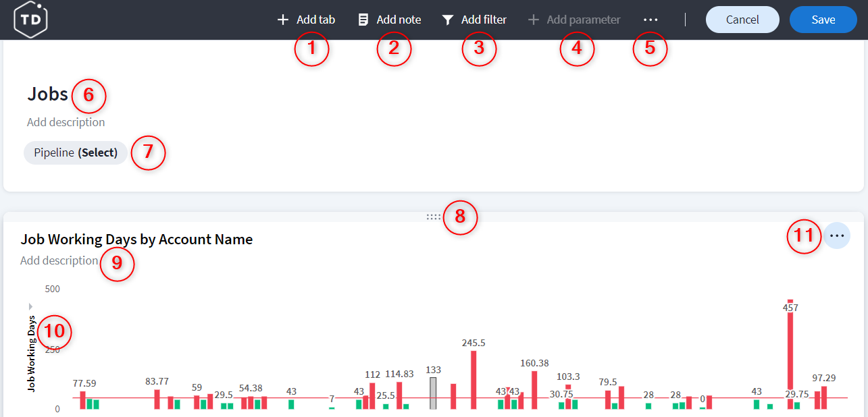Click the Add filter label
Viewport: 868px width, 417px height.
[484, 20]
